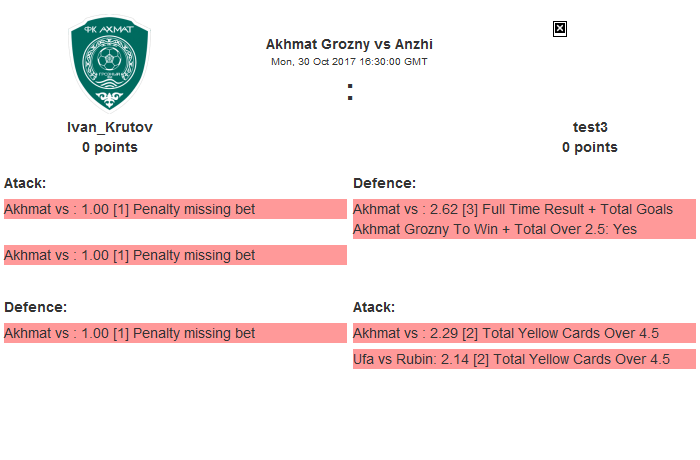This screenshot has height=460, width=700.
Task: Click the Akhmat Grozny To Win + Total Over 2.5 line
Action: click(495, 229)
